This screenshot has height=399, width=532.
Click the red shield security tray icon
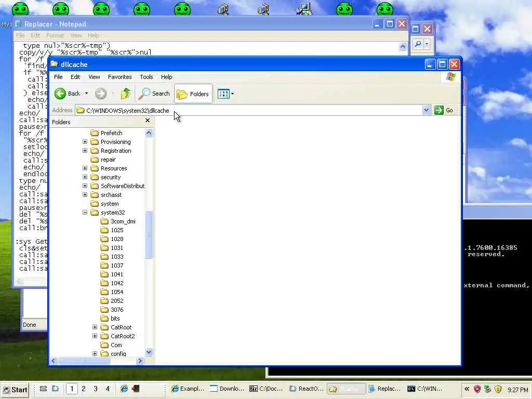[x=477, y=389]
